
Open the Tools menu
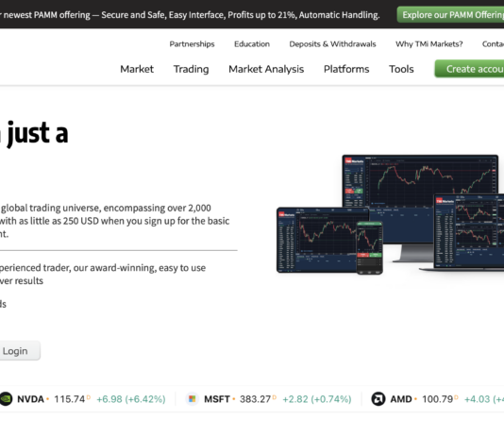click(401, 69)
